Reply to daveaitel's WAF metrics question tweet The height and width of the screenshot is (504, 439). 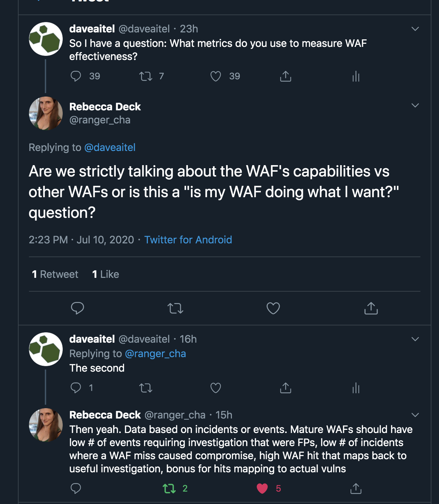(x=76, y=76)
